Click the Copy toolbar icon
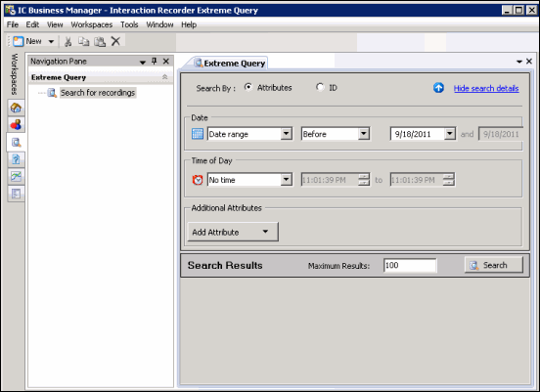This screenshot has width=540, height=392. [83, 42]
